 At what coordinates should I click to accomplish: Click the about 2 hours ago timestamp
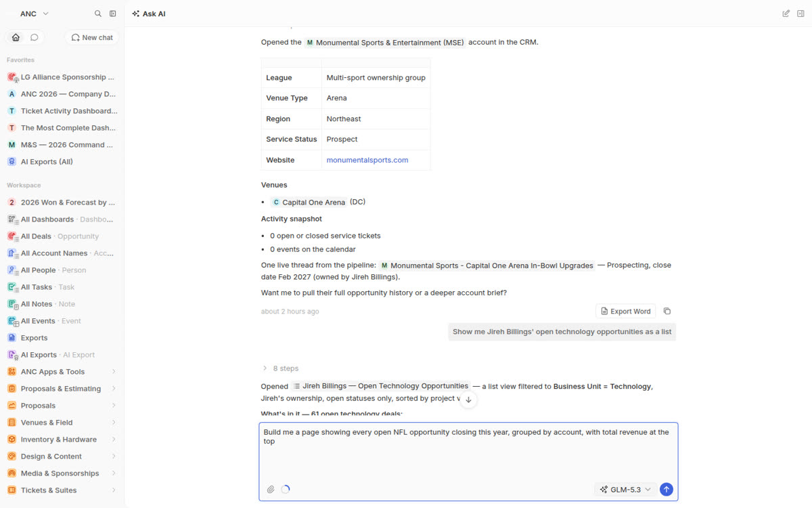pyautogui.click(x=290, y=312)
